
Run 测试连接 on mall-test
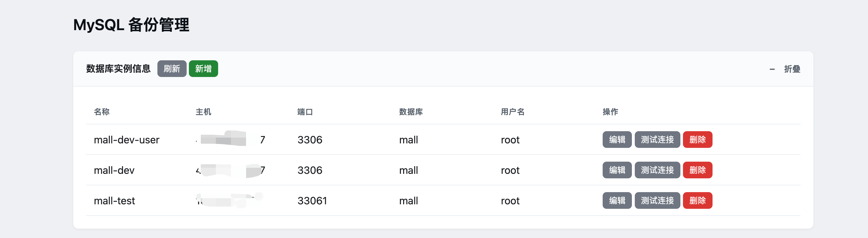(657, 201)
